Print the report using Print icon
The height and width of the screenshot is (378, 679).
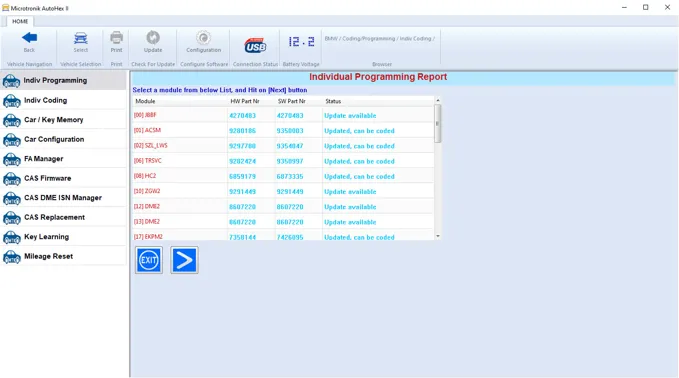pyautogui.click(x=116, y=38)
